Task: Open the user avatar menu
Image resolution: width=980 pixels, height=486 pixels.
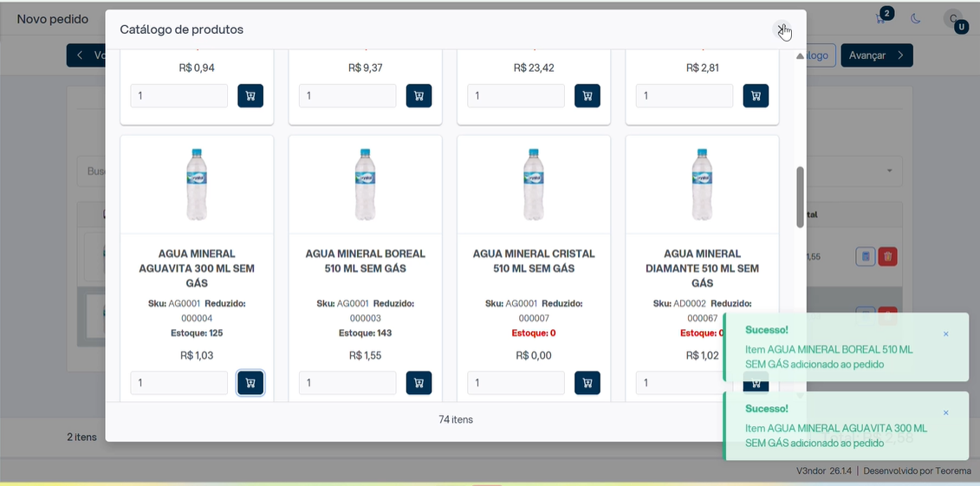Action: (954, 19)
